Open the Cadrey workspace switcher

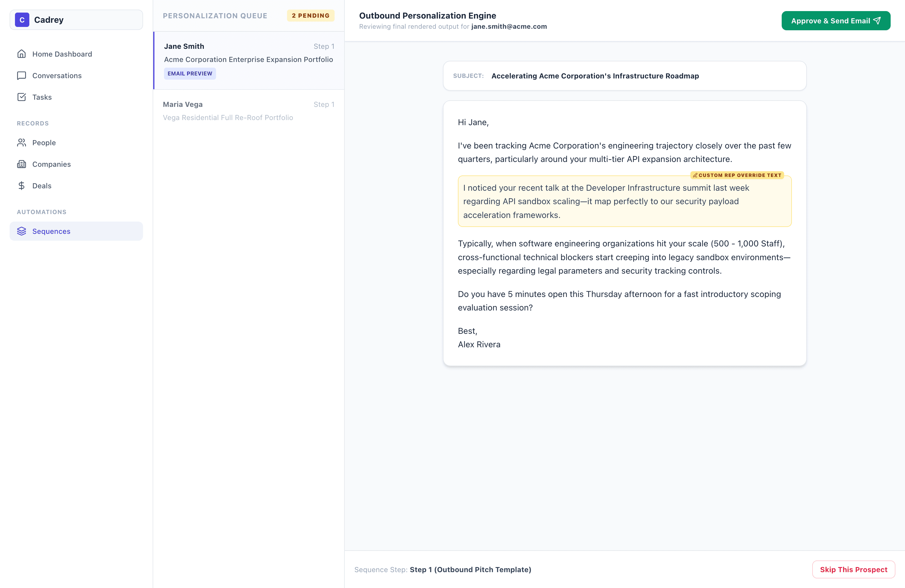point(76,20)
